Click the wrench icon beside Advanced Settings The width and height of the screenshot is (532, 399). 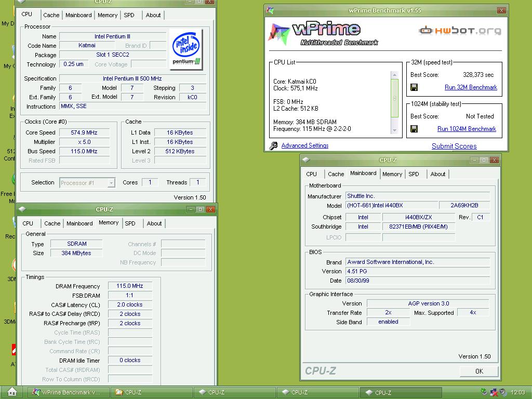coord(273,146)
